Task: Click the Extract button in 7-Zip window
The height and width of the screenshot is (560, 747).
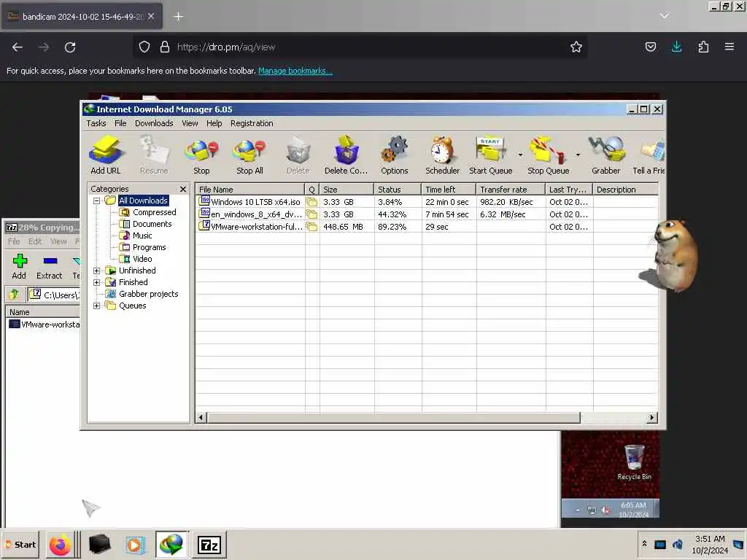Action: point(50,266)
